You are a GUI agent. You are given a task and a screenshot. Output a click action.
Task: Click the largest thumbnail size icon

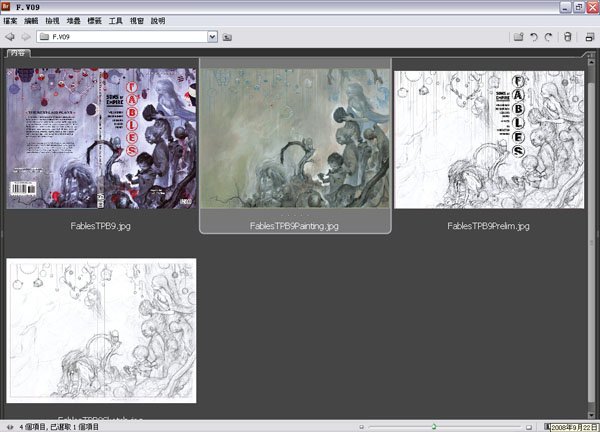pyautogui.click(x=527, y=426)
